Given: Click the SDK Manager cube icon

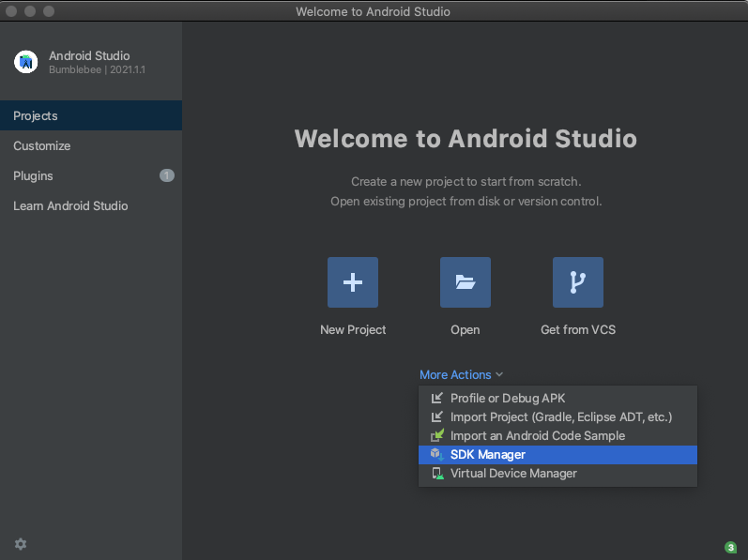Looking at the screenshot, I should point(437,454).
